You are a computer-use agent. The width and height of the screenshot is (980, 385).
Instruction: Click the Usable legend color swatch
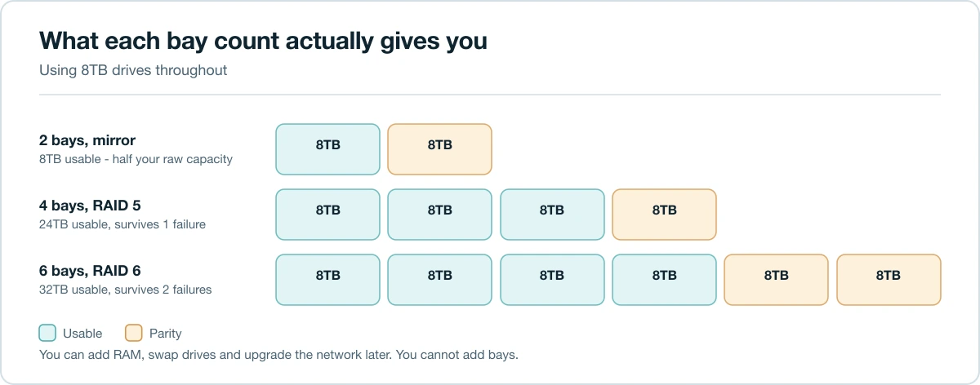[47, 333]
